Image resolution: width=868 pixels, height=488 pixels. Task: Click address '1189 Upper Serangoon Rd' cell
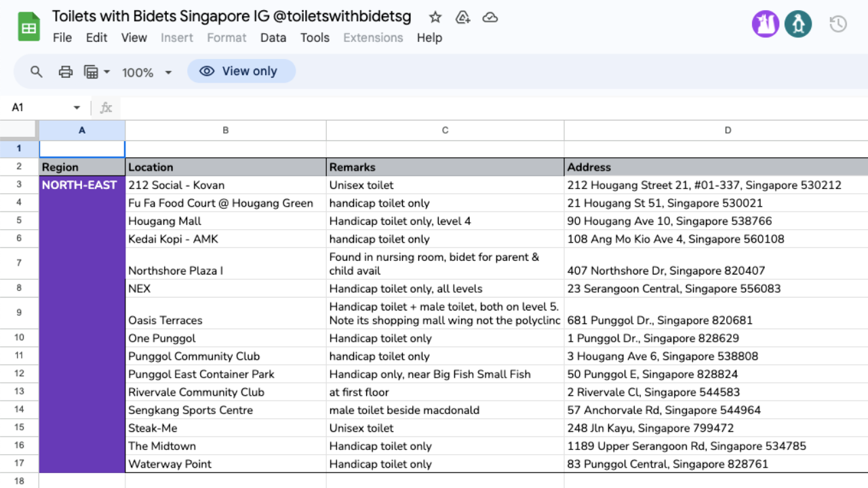point(716,445)
